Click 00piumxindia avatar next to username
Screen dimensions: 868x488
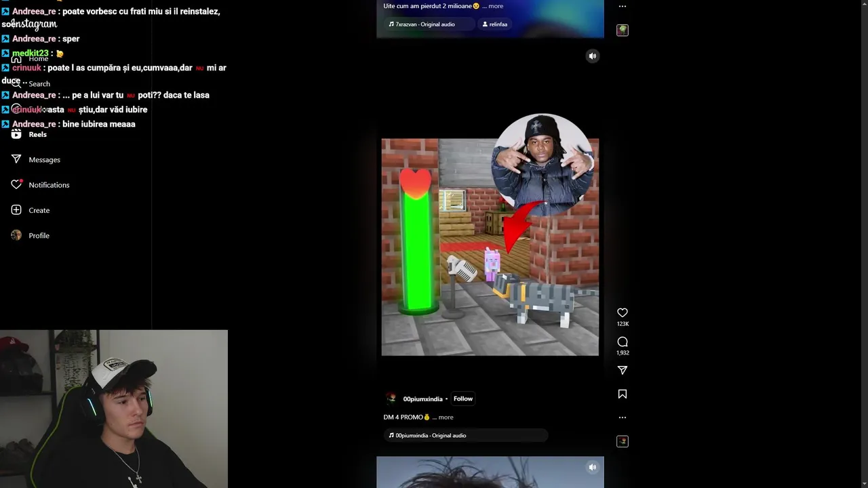(391, 399)
